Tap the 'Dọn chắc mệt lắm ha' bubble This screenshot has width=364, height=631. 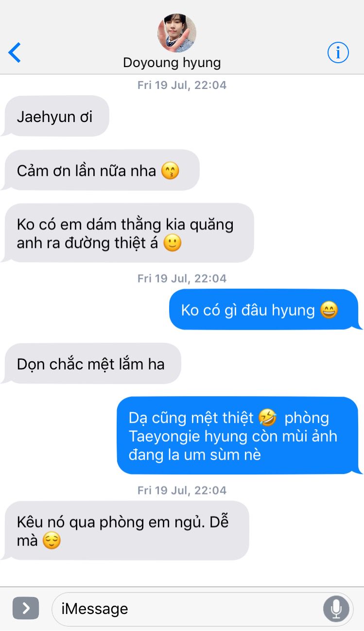click(x=92, y=364)
